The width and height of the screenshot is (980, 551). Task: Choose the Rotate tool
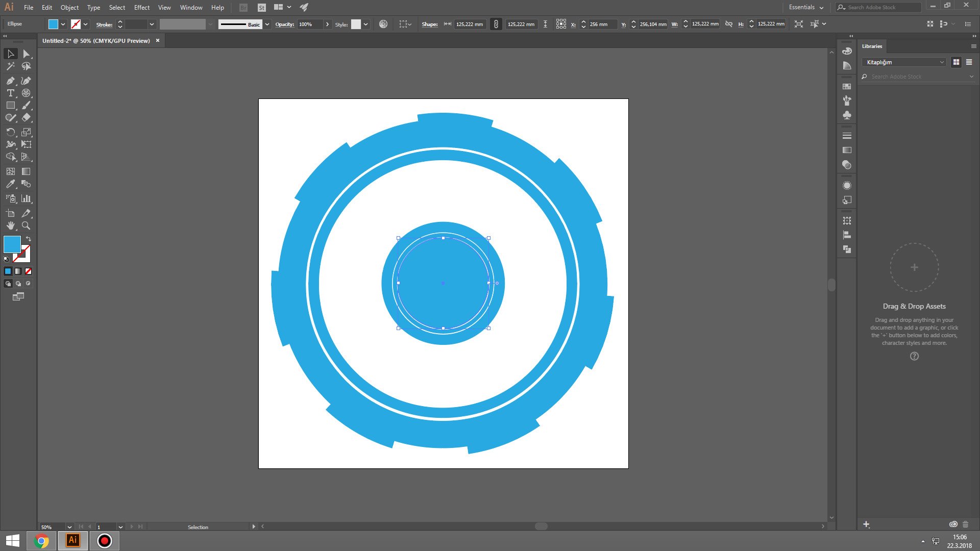(10, 132)
